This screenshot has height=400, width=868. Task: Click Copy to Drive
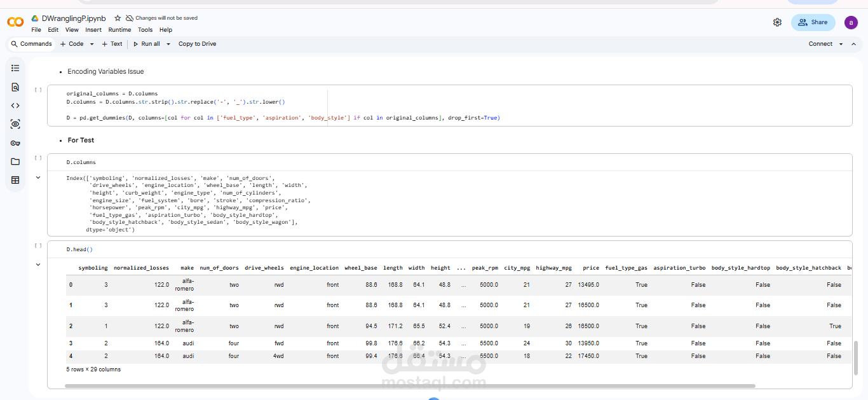(x=197, y=44)
